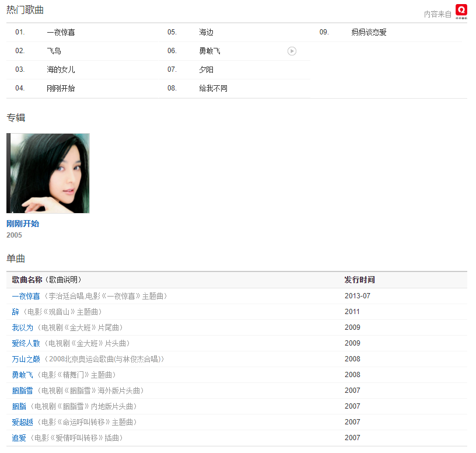Click the 发行时间 column header
The width and height of the screenshot is (476, 453).
pyautogui.click(x=359, y=280)
